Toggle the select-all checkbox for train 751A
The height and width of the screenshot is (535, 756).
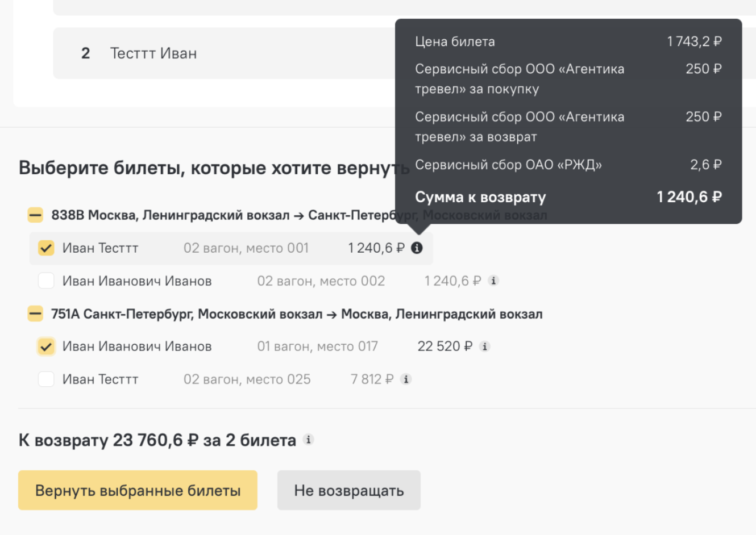click(35, 314)
